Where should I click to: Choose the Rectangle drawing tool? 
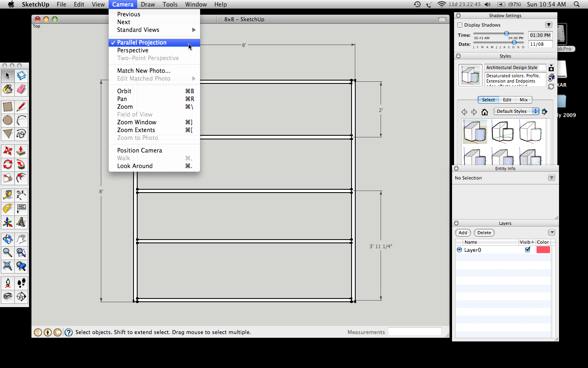tap(7, 107)
